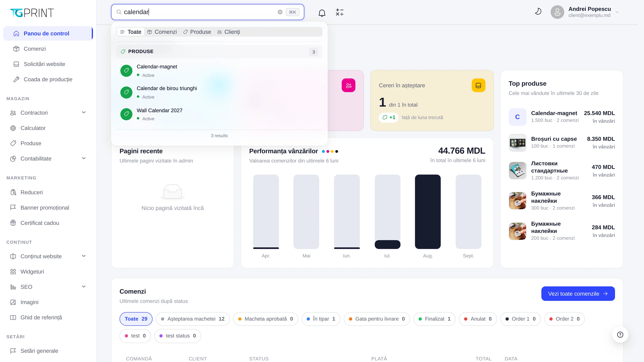Viewport: 644px width, 362px height.
Task: Filter orders by În tipar status
Action: tap(321, 319)
